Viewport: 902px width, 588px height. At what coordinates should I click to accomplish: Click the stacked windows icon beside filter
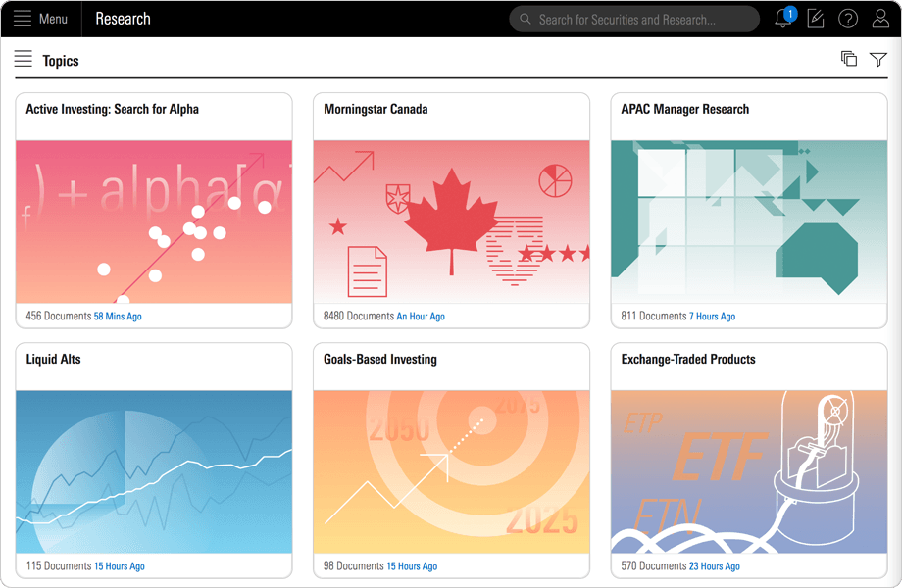pos(849,59)
